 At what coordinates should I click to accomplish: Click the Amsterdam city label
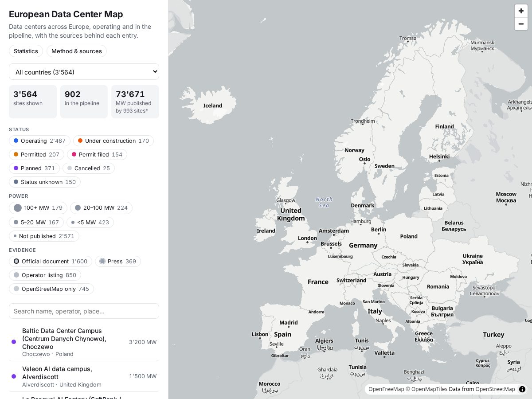(x=334, y=231)
